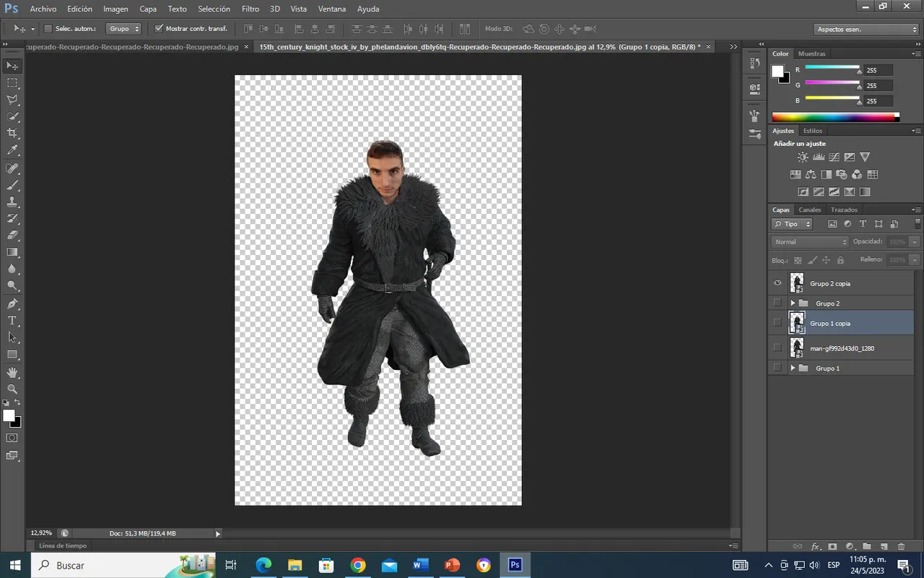The height and width of the screenshot is (578, 924).
Task: Switch to the Canales tab
Action: coord(810,210)
